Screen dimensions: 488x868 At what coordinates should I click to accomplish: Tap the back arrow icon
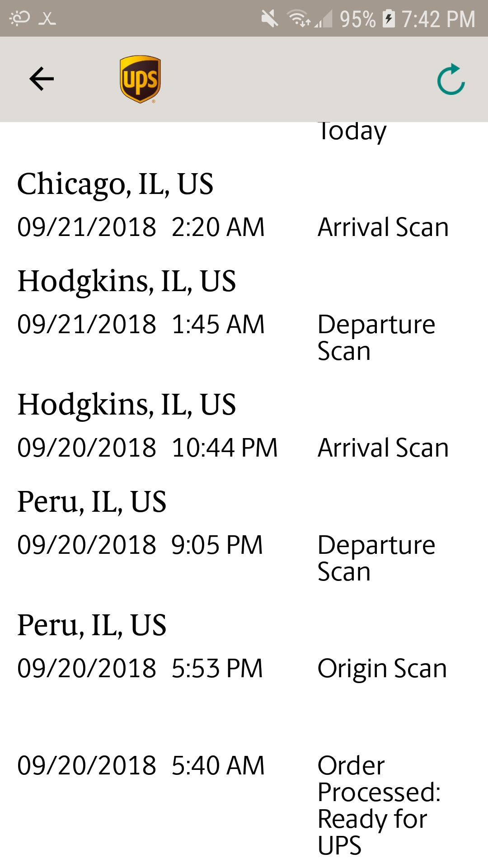(42, 79)
